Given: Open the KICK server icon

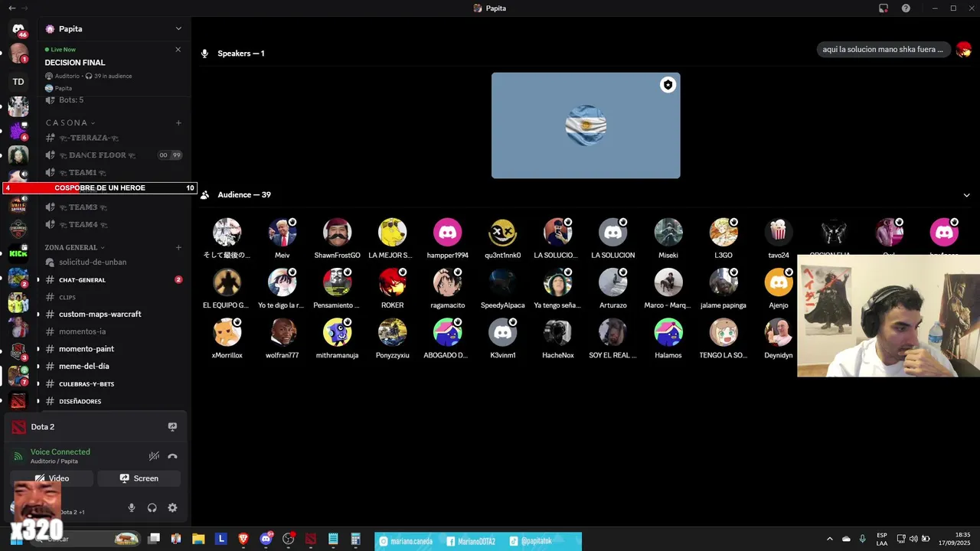Looking at the screenshot, I should (x=18, y=253).
